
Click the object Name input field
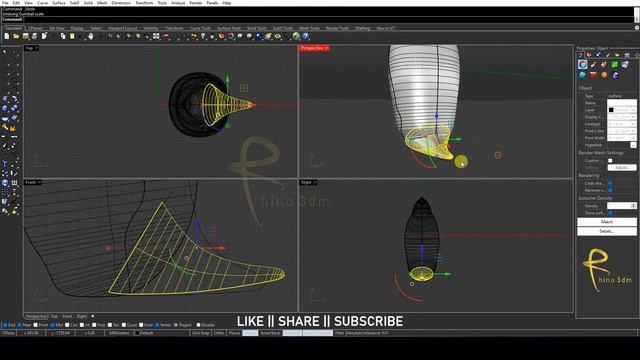tap(622, 103)
